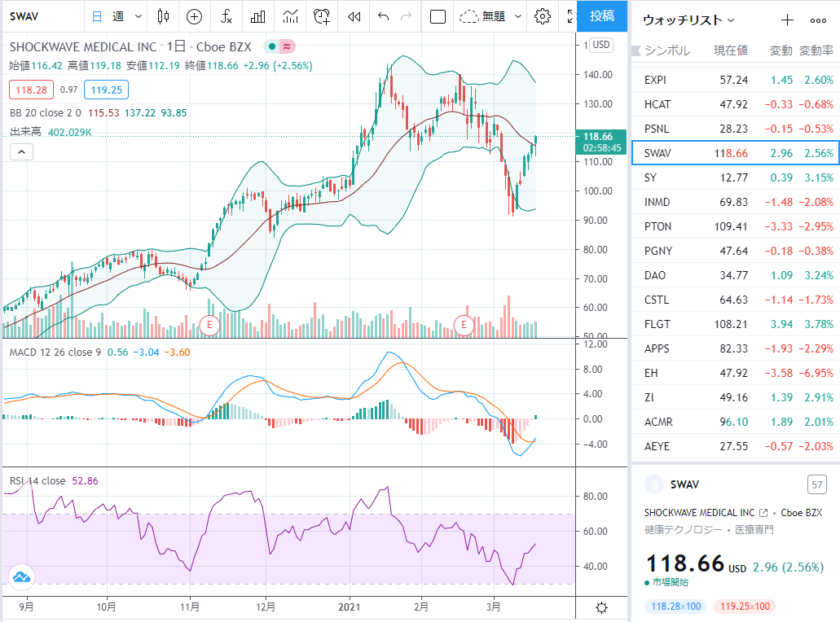Open the ウォッチリスト dropdown
This screenshot has width=840, height=622.
pyautogui.click(x=688, y=20)
